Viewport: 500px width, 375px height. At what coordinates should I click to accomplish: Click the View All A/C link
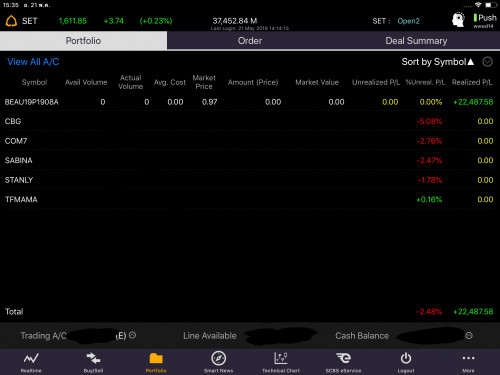click(x=33, y=62)
